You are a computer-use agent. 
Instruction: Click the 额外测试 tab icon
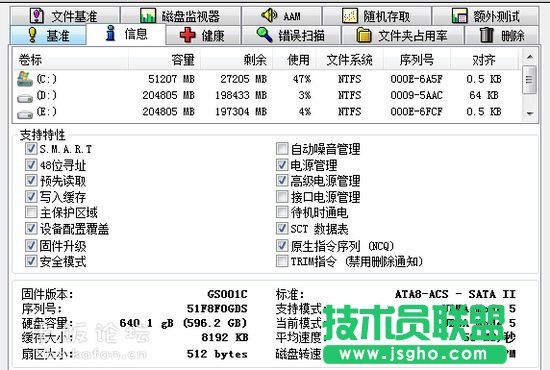tap(460, 16)
